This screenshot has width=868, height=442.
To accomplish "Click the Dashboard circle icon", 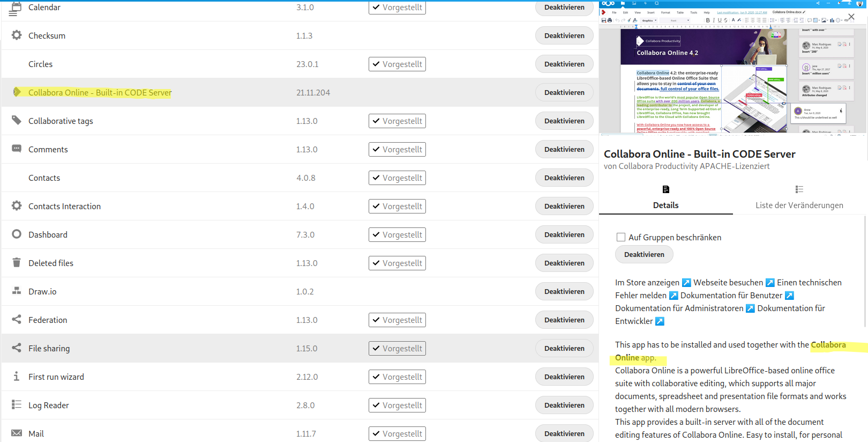I will click(17, 234).
